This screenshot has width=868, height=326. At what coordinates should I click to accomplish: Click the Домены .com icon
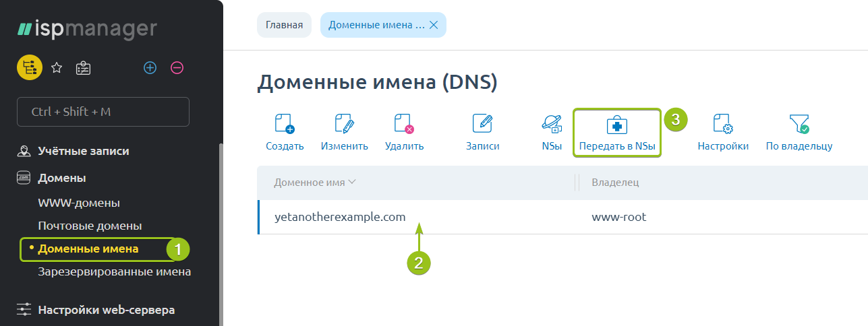click(24, 178)
